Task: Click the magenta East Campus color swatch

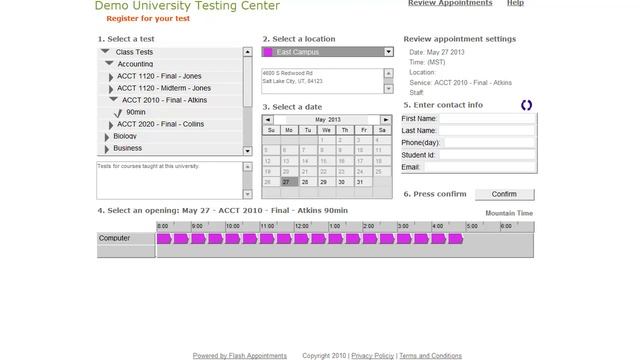Action: [x=268, y=52]
